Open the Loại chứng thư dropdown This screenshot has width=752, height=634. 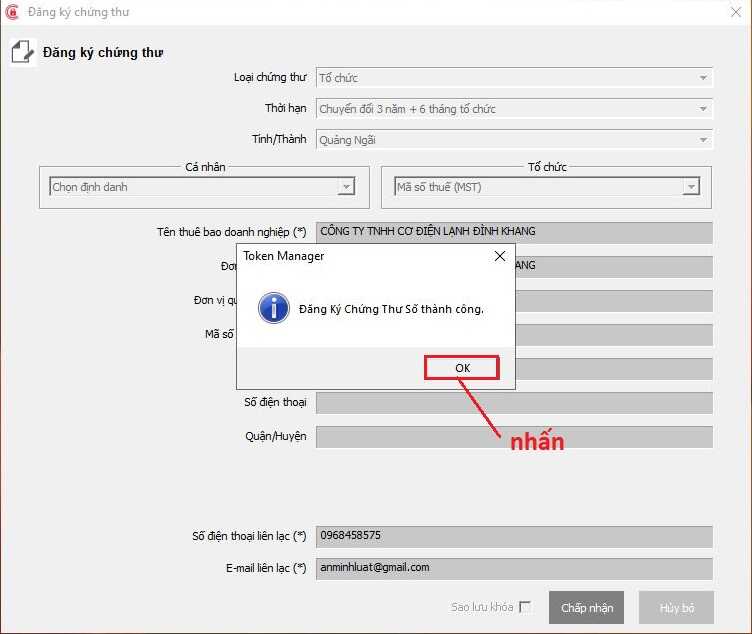tap(514, 78)
